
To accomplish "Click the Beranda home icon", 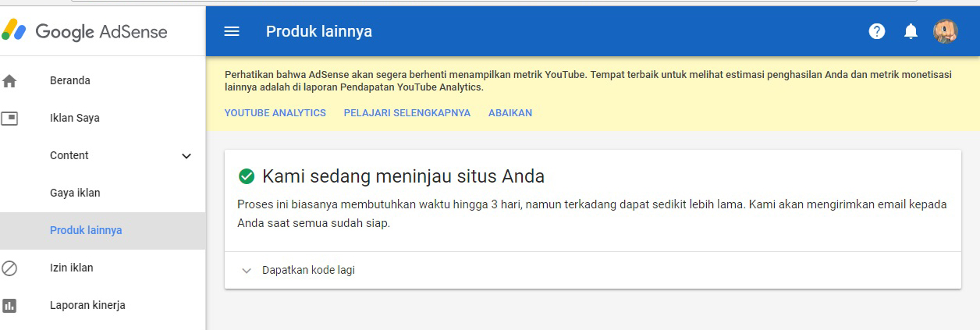I will coord(9,80).
